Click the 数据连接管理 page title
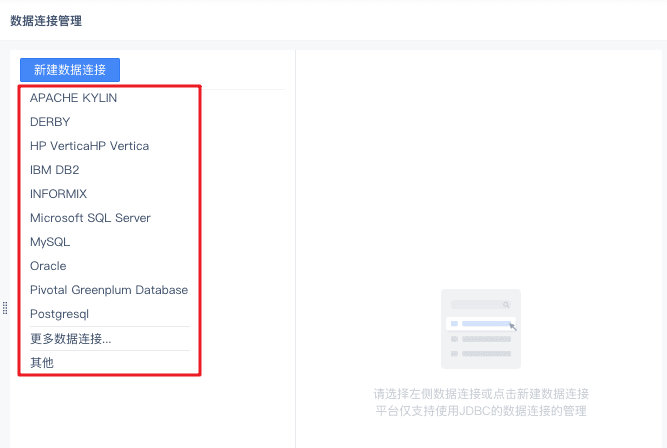This screenshot has width=667, height=448. coord(46,21)
